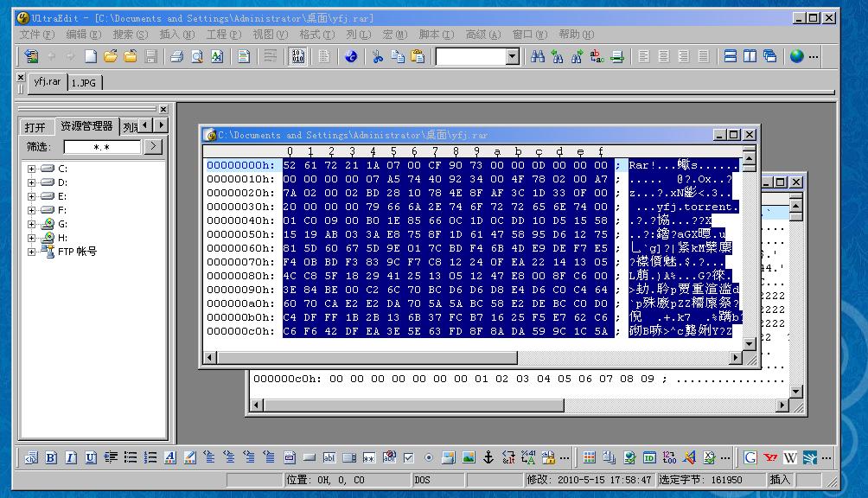
Task: Click the Tile windows horizontally icon
Action: coord(731,56)
